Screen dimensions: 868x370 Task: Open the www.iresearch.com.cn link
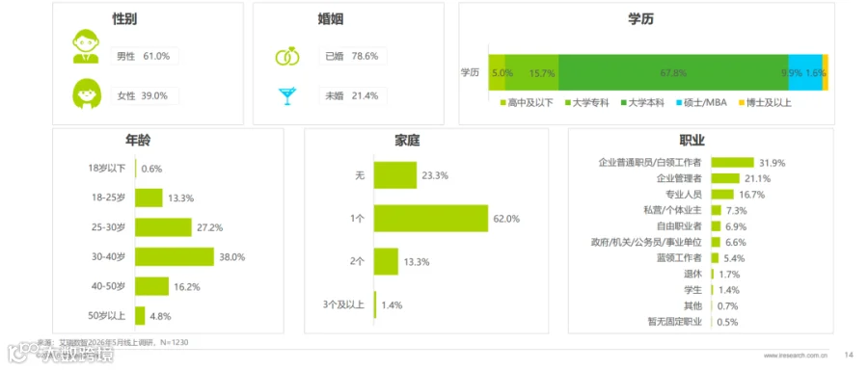pos(796,356)
